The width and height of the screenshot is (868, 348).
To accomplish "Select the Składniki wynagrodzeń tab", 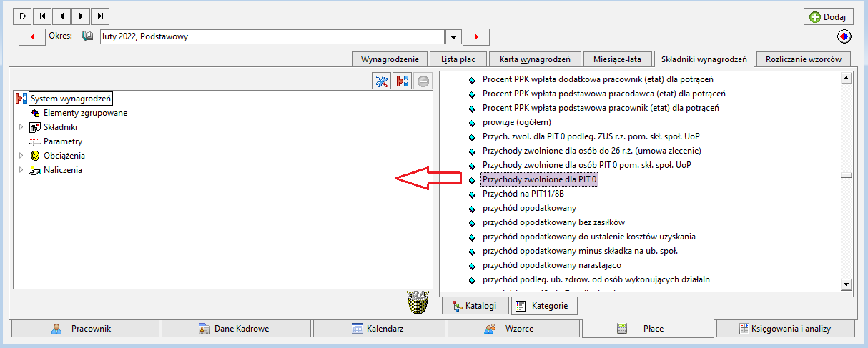I will pos(704,59).
